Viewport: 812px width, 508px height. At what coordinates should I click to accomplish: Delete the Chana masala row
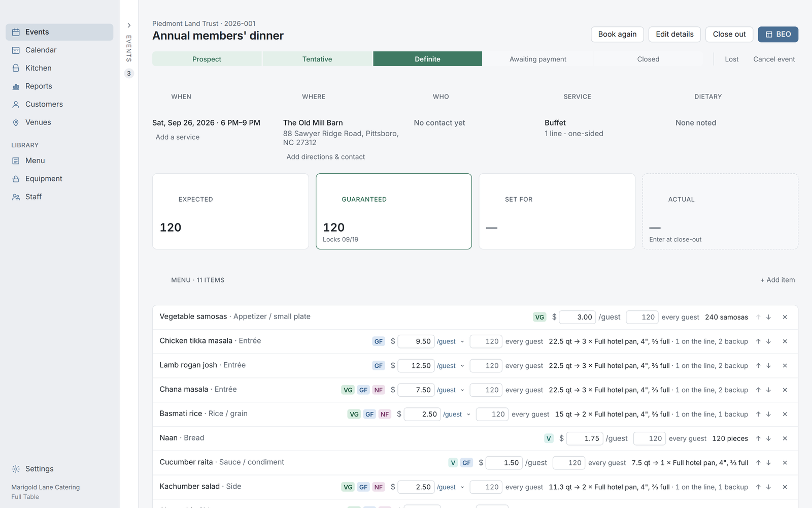tap(785, 390)
